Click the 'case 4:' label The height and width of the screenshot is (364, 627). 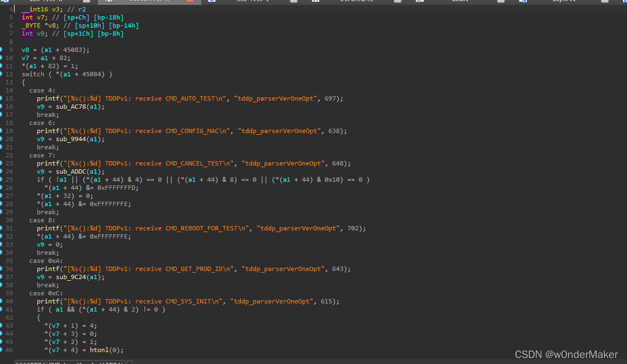[x=42, y=90]
